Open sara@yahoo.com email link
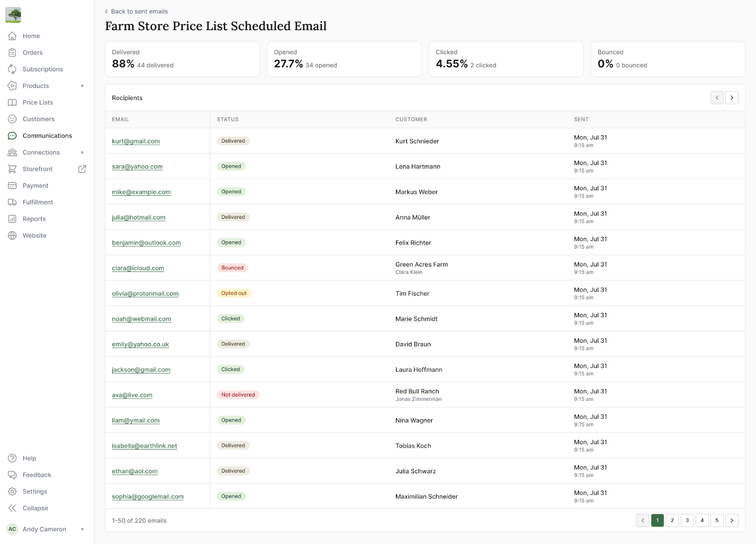This screenshot has height=544, width=756. point(137,166)
